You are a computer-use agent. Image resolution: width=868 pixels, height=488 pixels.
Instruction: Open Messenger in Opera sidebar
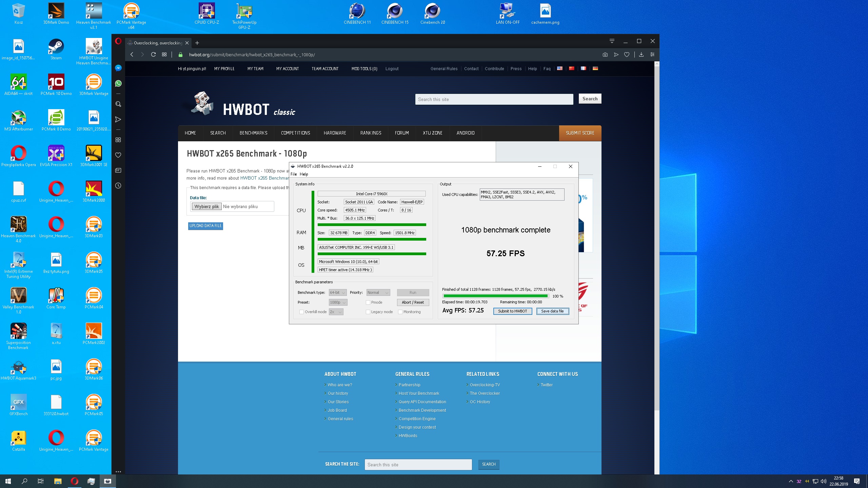[x=118, y=68]
